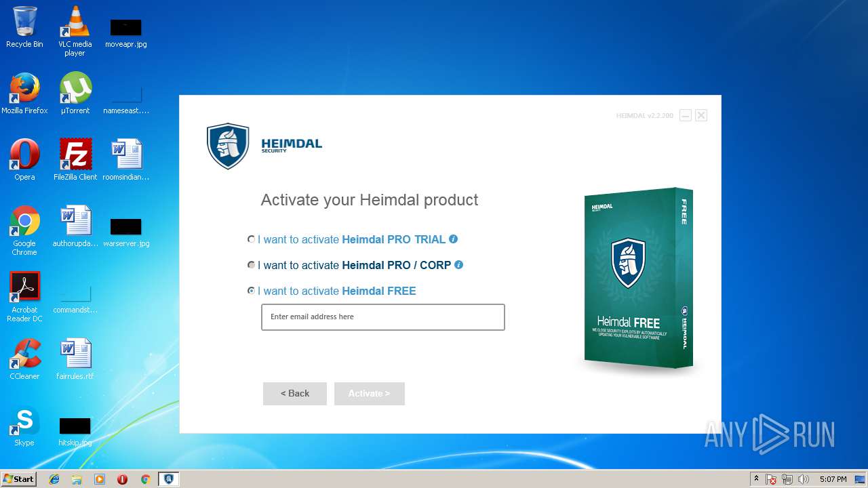This screenshot has height=488, width=868.
Task: Select the µTorrent desktop shortcut
Action: [75, 94]
